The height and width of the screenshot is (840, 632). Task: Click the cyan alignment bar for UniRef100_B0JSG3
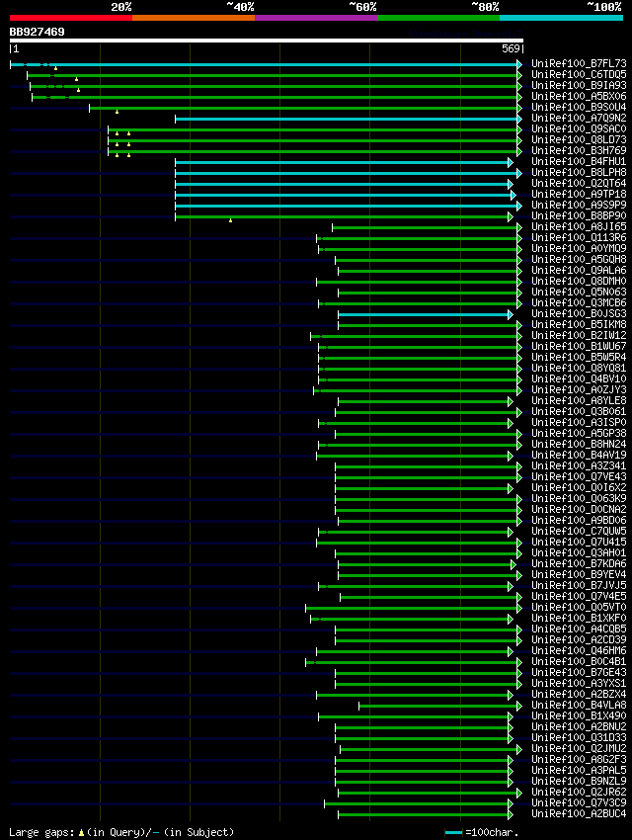click(x=426, y=314)
